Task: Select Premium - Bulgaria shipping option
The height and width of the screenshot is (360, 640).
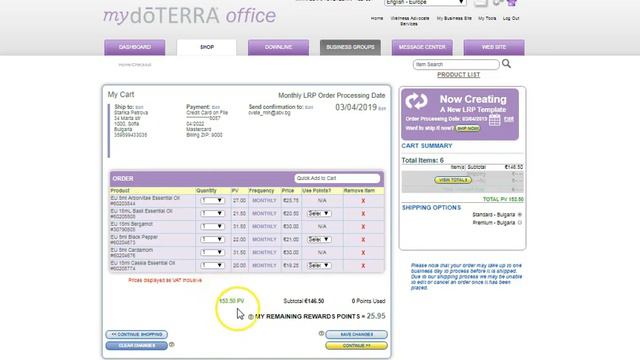Action: pyautogui.click(x=520, y=223)
